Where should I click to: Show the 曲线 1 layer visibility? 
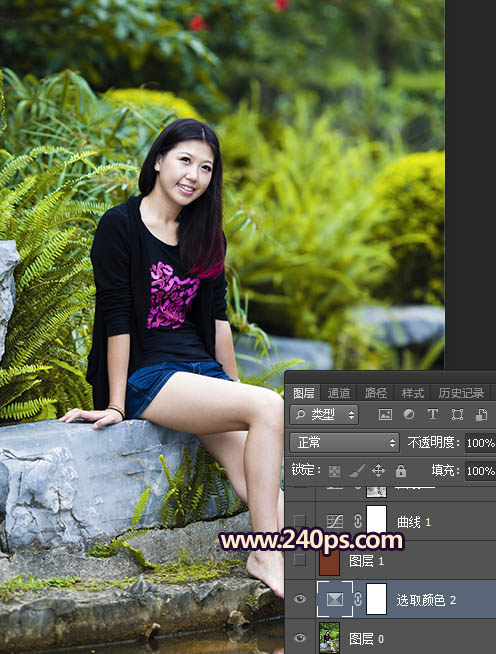(x=300, y=521)
